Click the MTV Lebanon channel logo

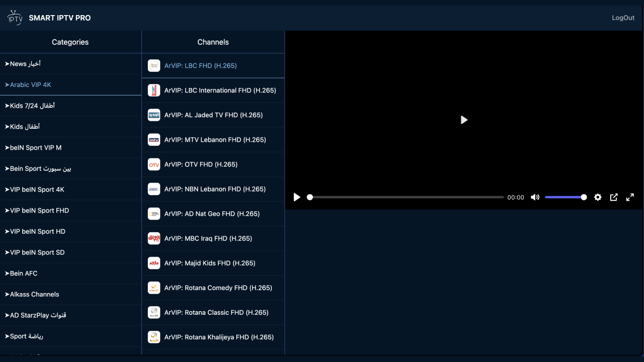coord(154,140)
